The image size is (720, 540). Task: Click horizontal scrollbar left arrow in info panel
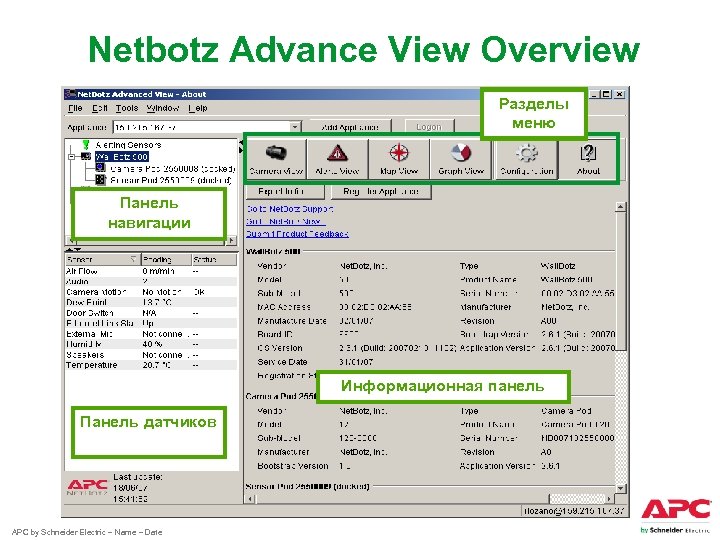pyautogui.click(x=250, y=498)
